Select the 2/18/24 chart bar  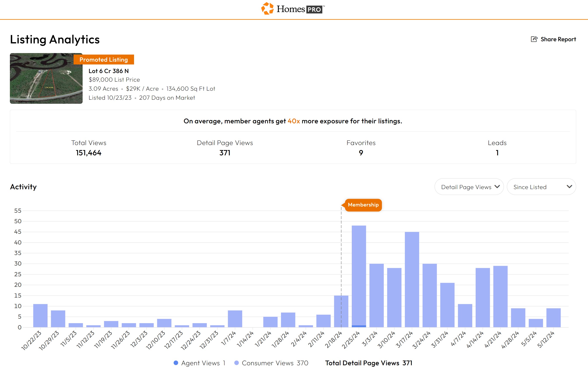[x=341, y=311]
